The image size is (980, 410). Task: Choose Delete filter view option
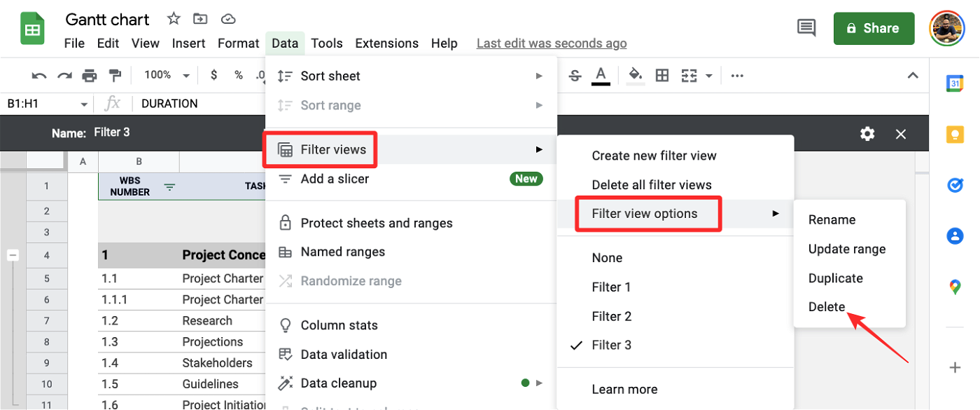pos(850,307)
